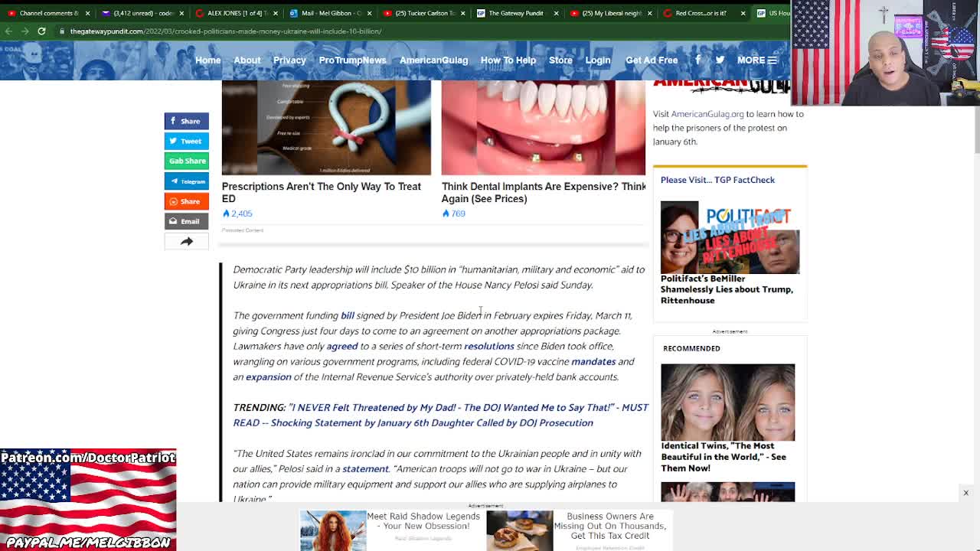Open the 'Please Visit... TGP FactCheck' link
Screen dimensions: 980x551
717,180
